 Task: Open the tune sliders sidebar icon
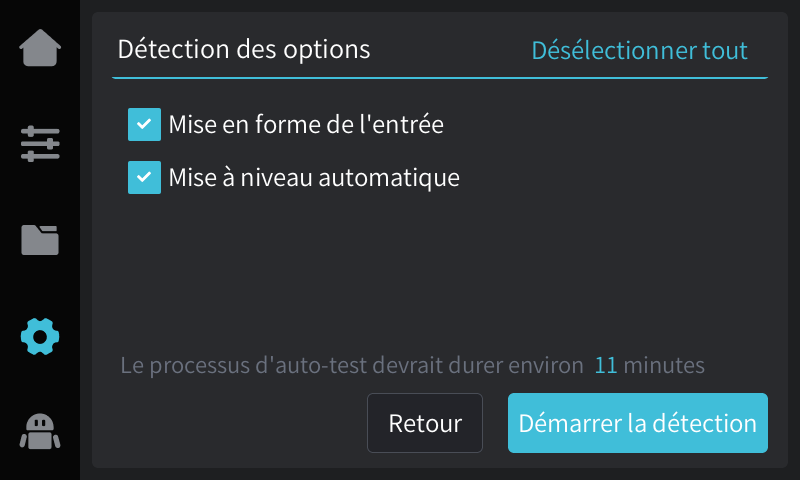pos(40,143)
